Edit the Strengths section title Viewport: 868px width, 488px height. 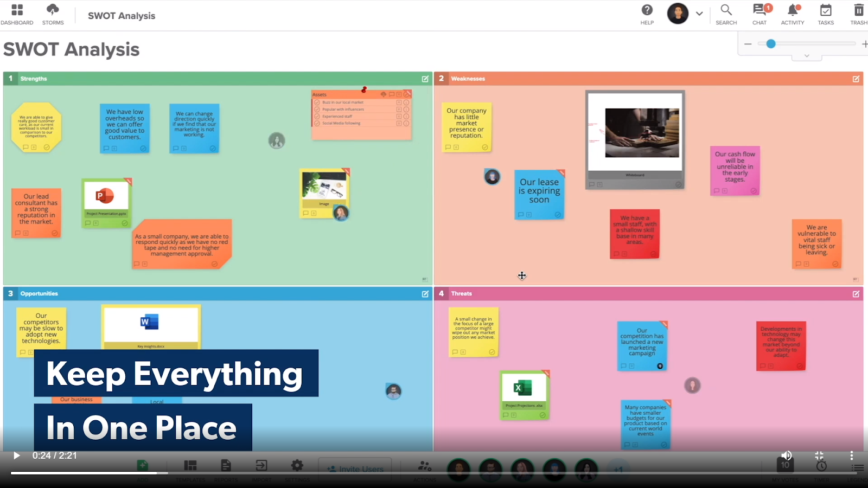[x=425, y=79]
